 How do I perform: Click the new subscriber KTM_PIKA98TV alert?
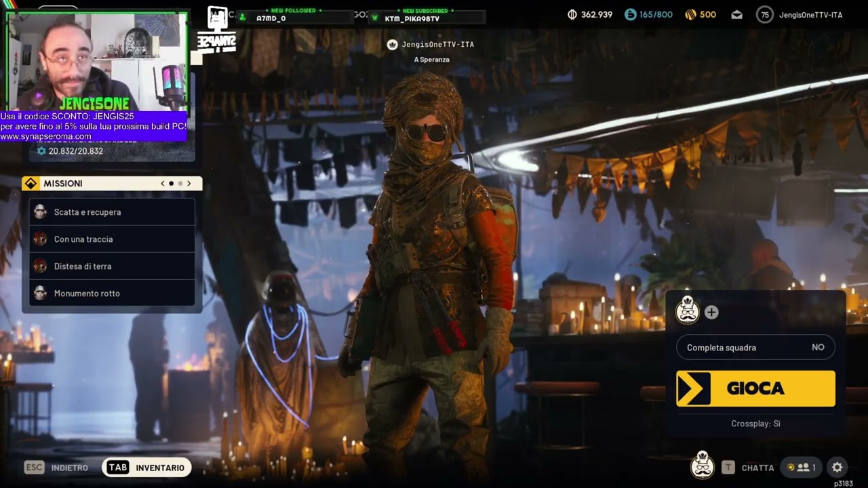click(x=427, y=16)
